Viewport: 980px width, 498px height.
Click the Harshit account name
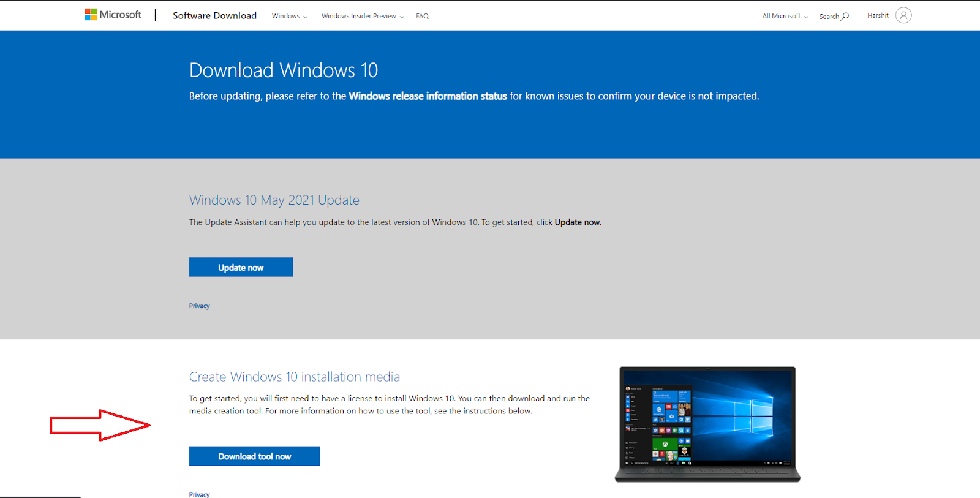tap(877, 16)
